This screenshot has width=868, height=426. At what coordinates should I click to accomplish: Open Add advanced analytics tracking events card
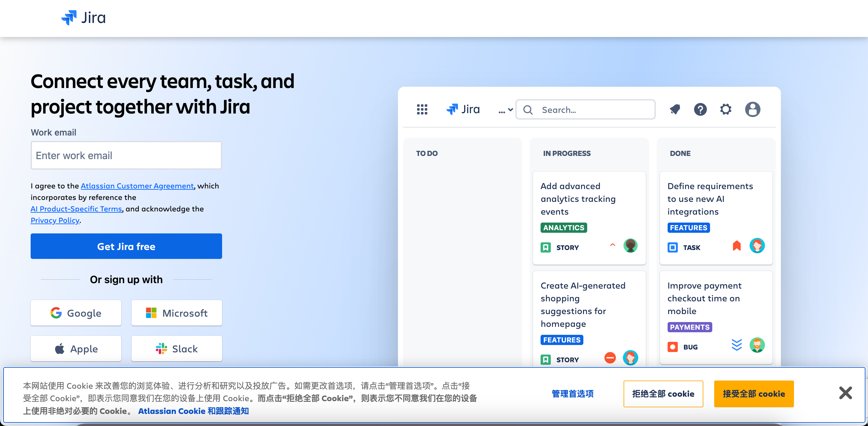tap(589, 218)
